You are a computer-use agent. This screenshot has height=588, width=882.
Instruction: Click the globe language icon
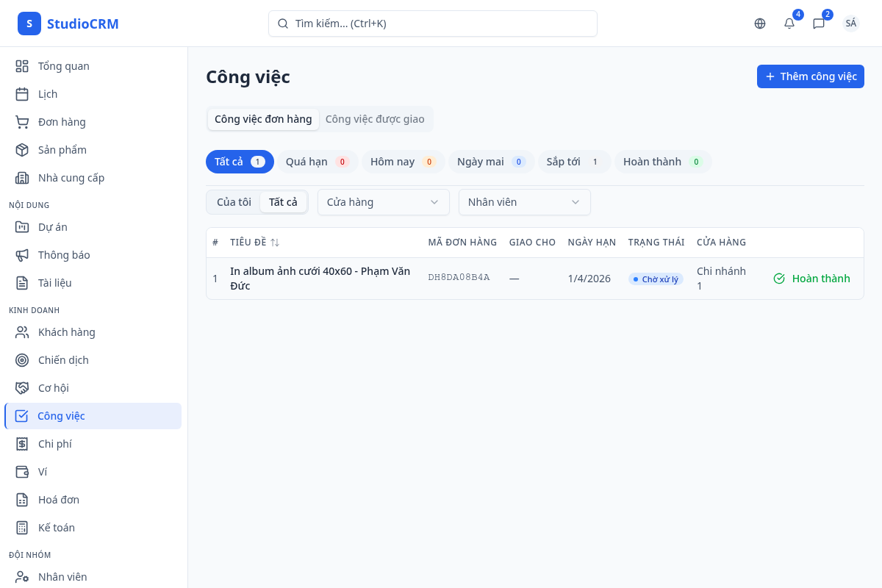(x=760, y=24)
